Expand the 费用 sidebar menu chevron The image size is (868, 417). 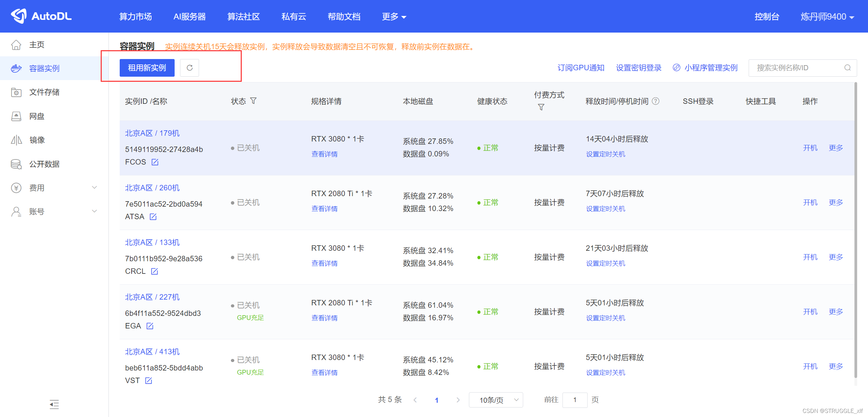tap(95, 187)
